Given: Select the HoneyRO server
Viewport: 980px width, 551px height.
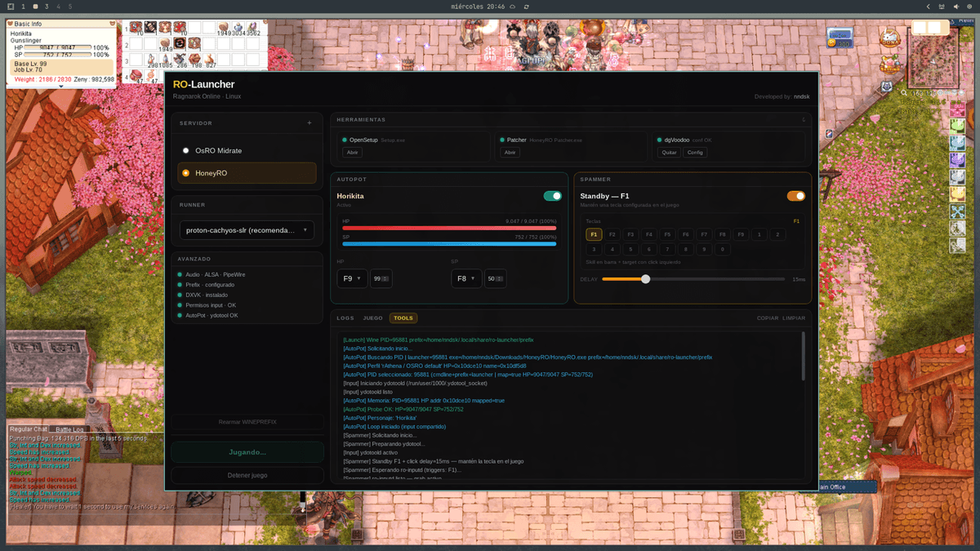Looking at the screenshot, I should (247, 173).
